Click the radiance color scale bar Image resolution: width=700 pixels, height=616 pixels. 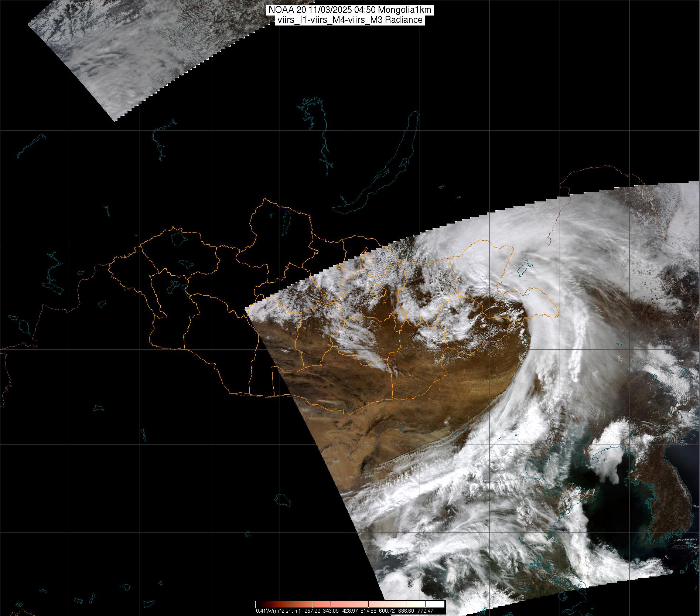tap(350, 604)
